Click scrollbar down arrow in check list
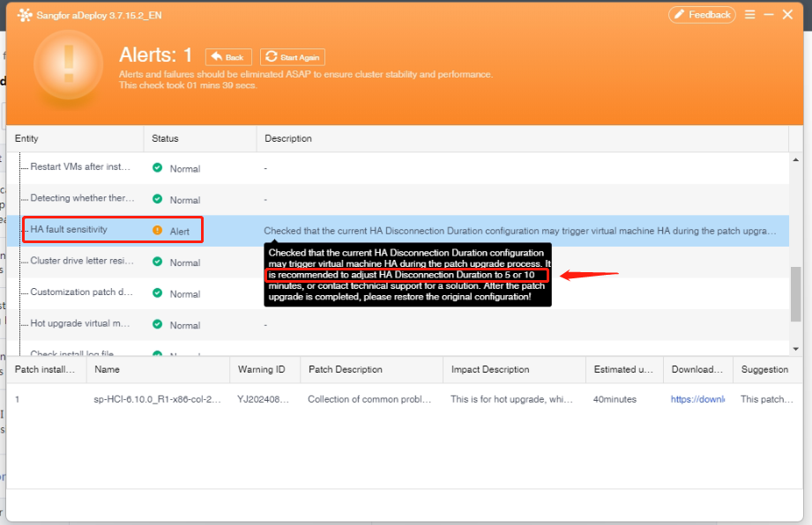Image resolution: width=812 pixels, height=525 pixels. [796, 349]
